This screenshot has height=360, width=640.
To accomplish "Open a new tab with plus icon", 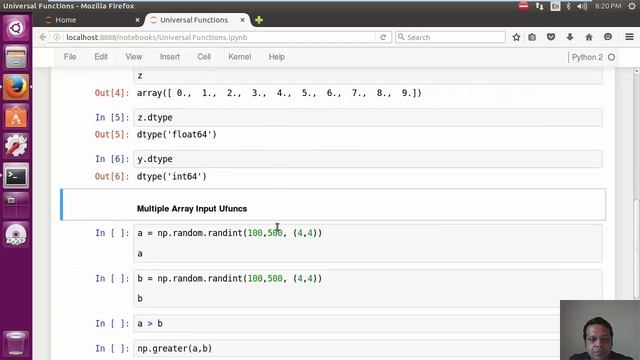I will pyautogui.click(x=259, y=20).
